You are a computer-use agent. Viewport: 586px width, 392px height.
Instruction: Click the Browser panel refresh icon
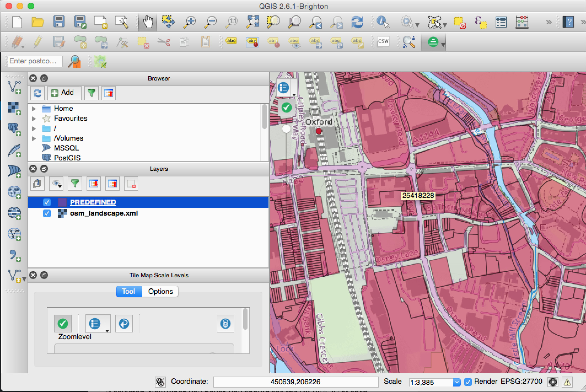tap(37, 93)
